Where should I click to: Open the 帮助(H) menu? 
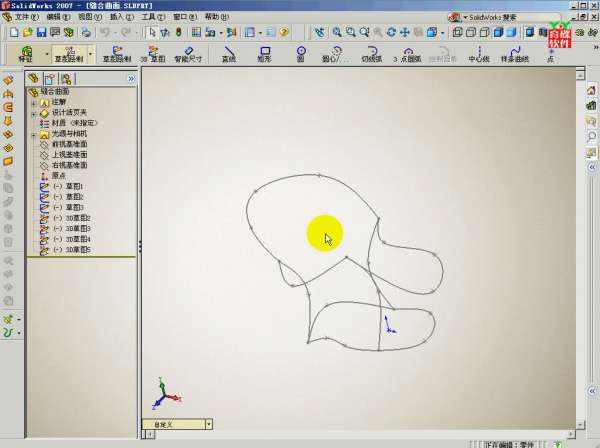tap(217, 17)
